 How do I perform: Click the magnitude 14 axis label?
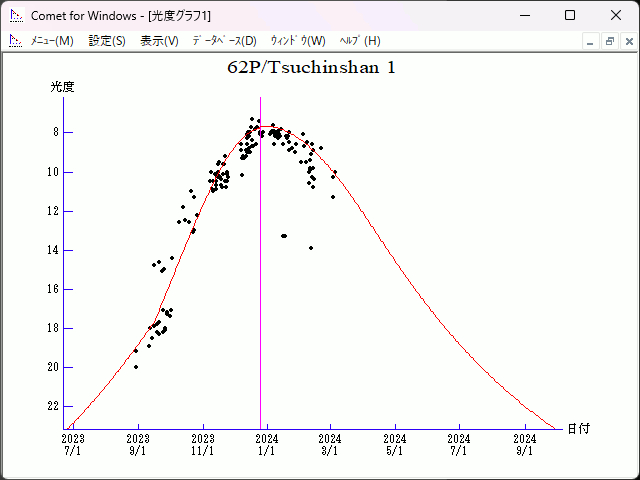pos(53,250)
